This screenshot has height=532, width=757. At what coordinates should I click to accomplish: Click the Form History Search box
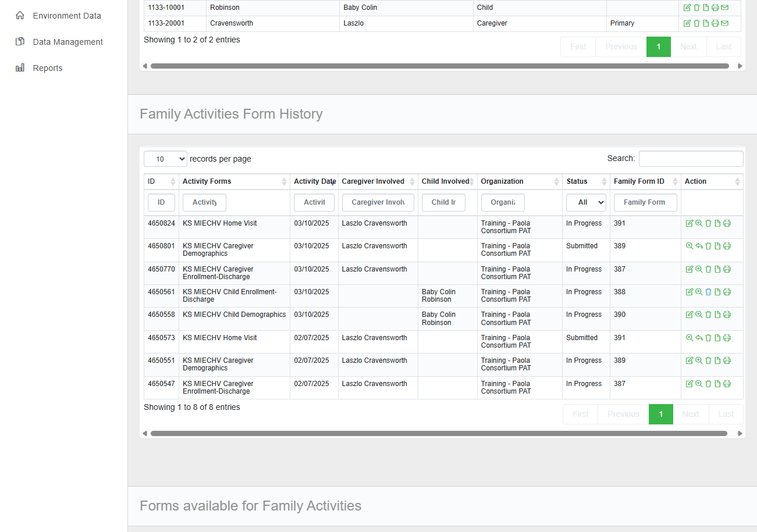(691, 159)
